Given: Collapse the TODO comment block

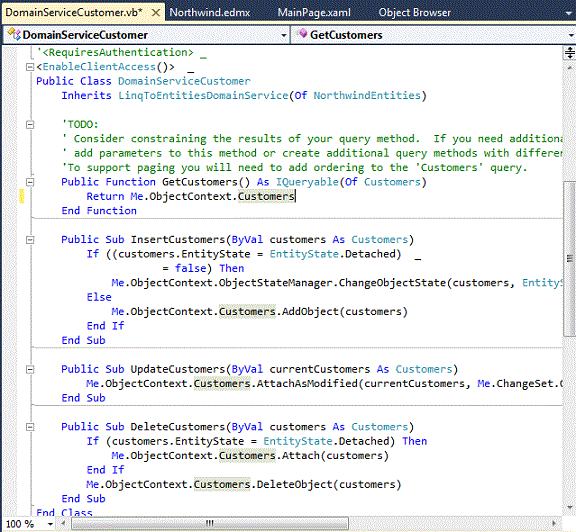Looking at the screenshot, I should pyautogui.click(x=30, y=125).
